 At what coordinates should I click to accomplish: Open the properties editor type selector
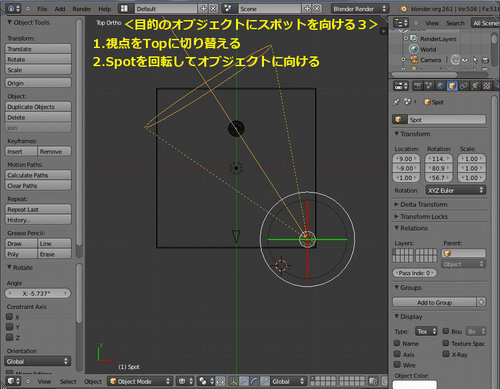(401, 86)
